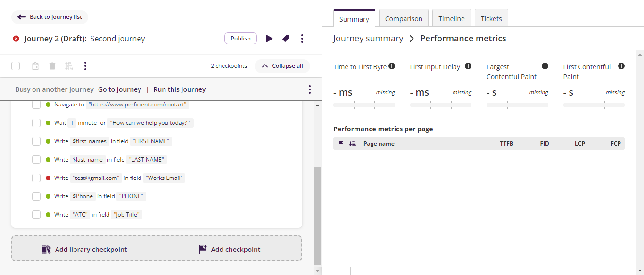Screen dimensions: 644x275
Task: Click breadcrumb chevron after Journey summary
Action: coord(412,39)
